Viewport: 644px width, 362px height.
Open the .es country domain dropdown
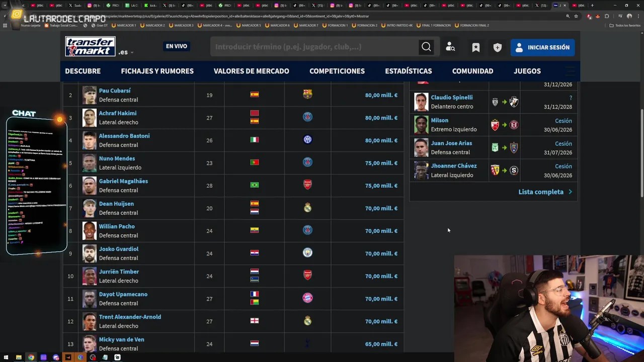[126, 52]
